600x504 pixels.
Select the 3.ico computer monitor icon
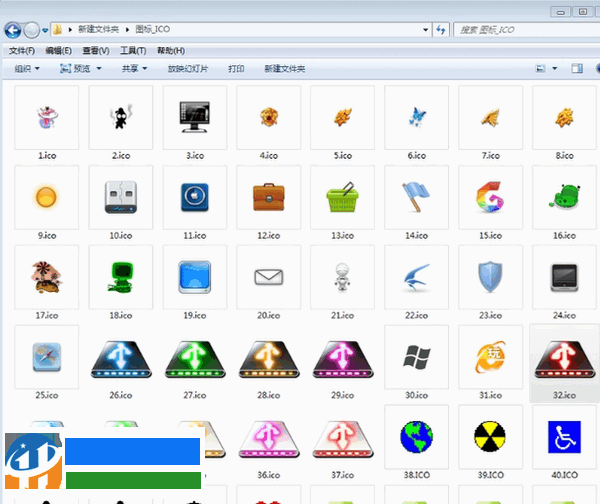coord(195,117)
